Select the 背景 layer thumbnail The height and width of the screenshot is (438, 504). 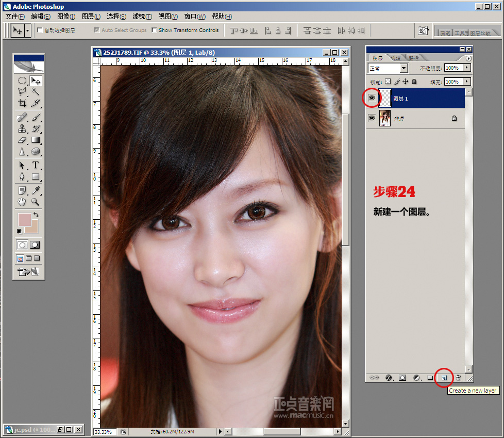coord(385,118)
